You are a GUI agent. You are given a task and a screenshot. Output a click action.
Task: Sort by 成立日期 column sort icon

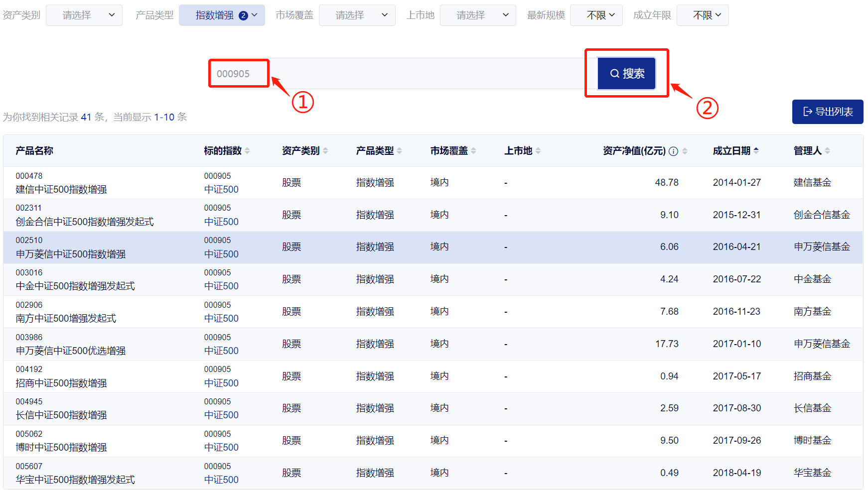click(756, 151)
